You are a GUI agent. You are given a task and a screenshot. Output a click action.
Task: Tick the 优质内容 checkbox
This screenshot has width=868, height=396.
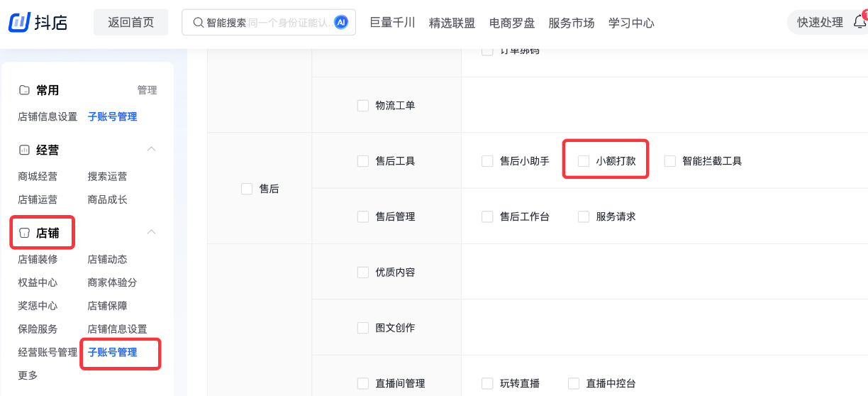[x=363, y=272]
